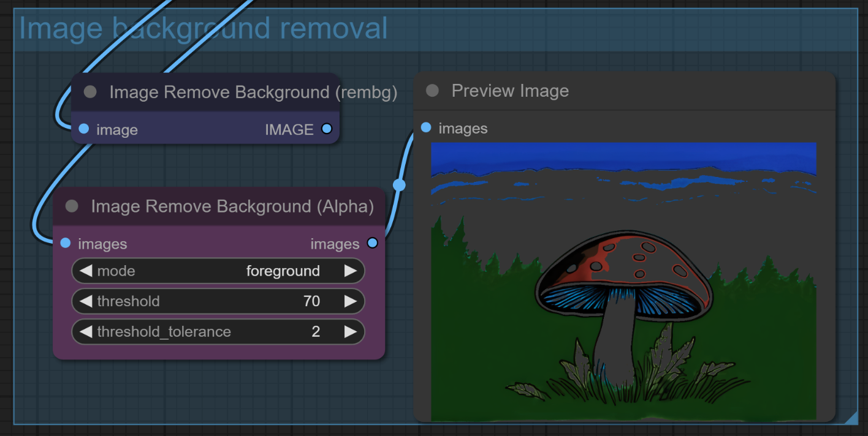Decrease threshold_tolerance with the left arrow
The image size is (868, 436).
[x=86, y=332]
